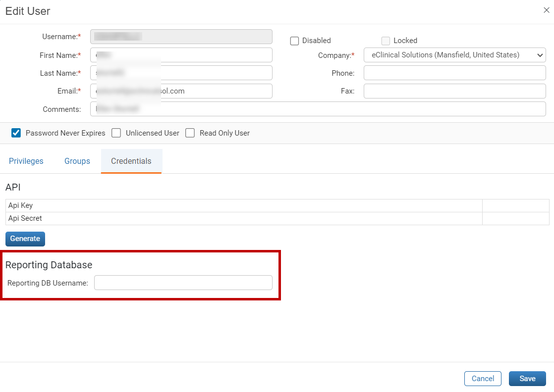
Task: Switch to the Groups tab
Action: pos(77,161)
